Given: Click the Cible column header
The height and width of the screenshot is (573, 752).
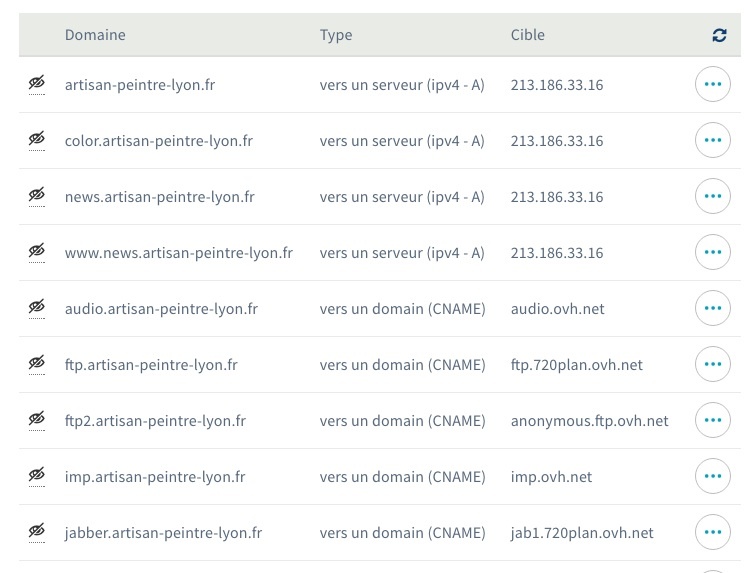Looking at the screenshot, I should (527, 35).
